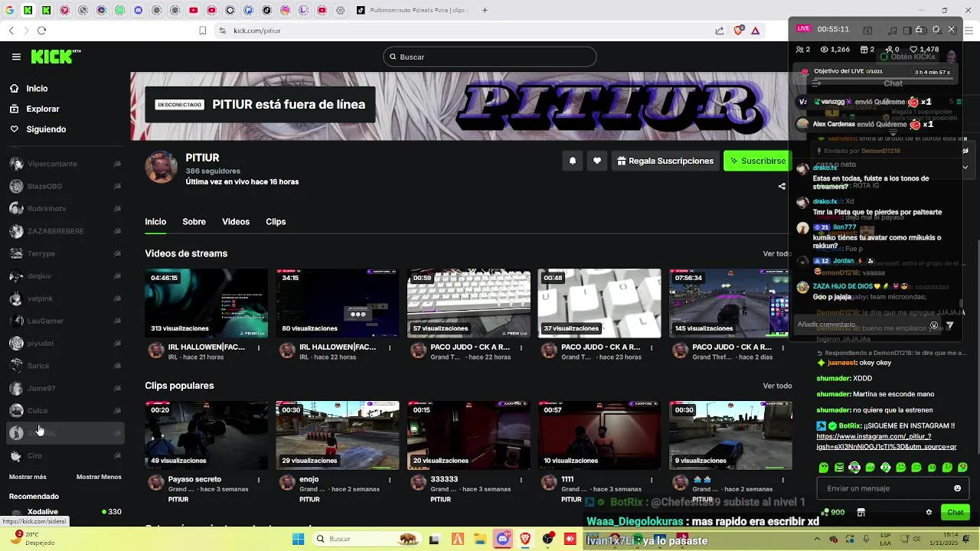Click the music note icon in LIVE overlay
This screenshot has width=980, height=551.
892,30
